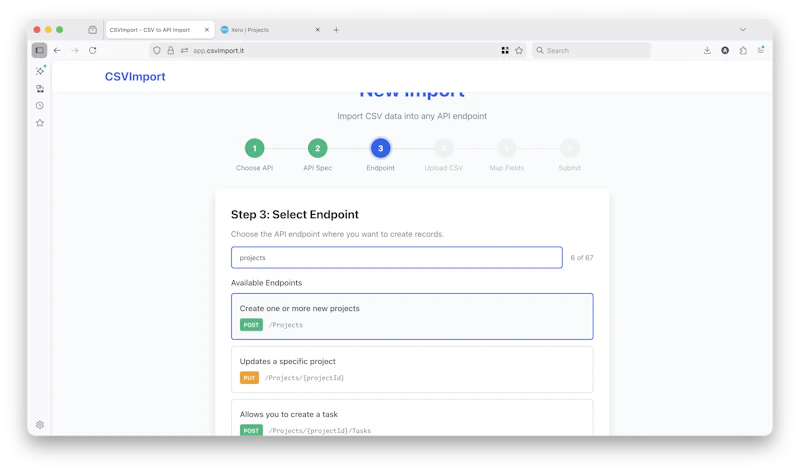Open the downloads icon in toolbar
The image size is (800, 472).
tap(707, 51)
